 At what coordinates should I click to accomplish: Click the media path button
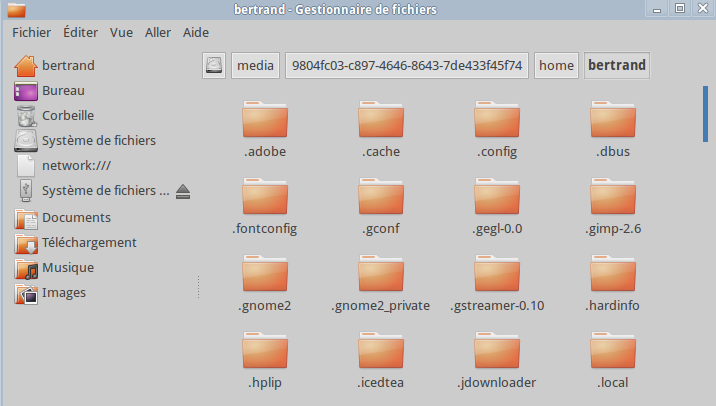tap(255, 66)
